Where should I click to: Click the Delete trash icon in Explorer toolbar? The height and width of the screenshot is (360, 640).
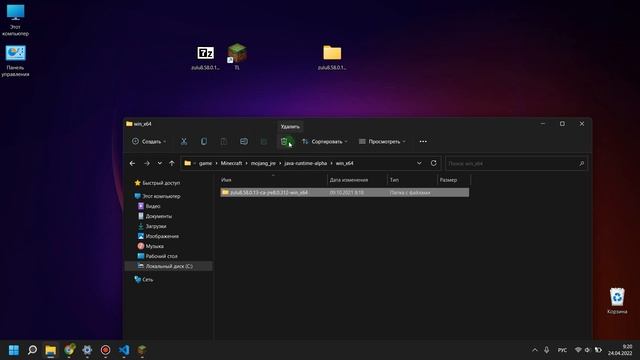click(x=284, y=142)
